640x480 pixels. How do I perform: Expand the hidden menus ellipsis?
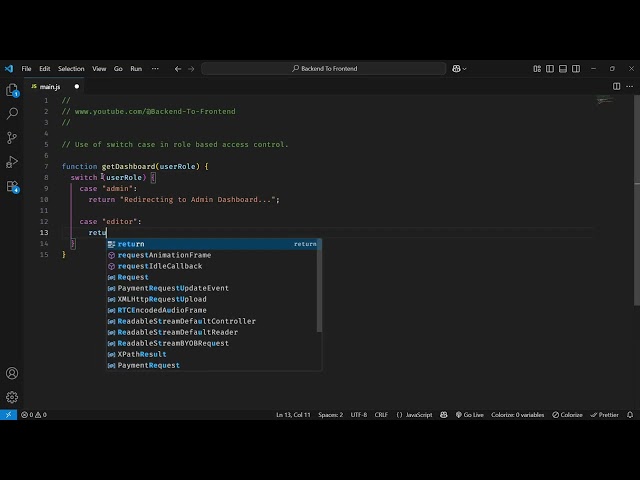155,69
